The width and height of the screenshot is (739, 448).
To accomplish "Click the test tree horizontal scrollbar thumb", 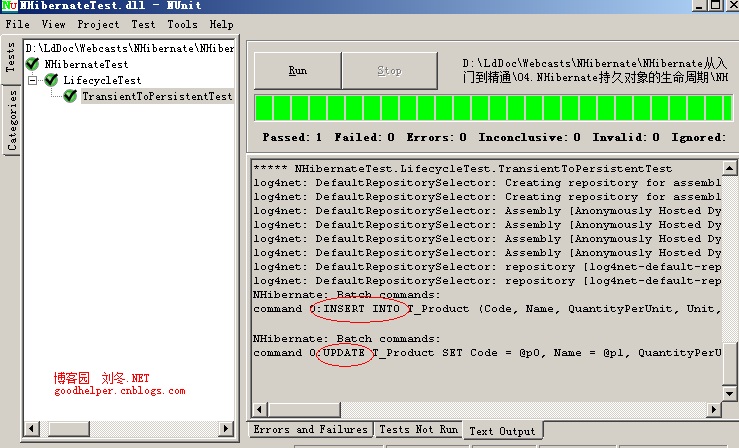I will 69,428.
